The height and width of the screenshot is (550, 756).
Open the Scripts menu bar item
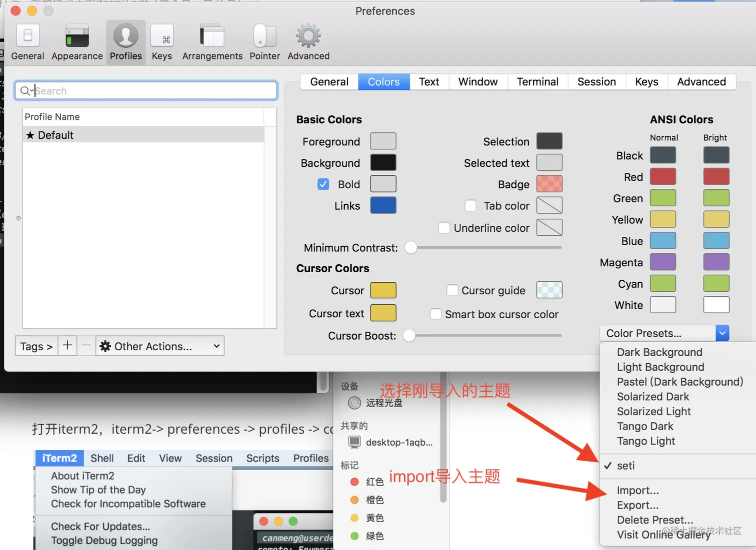[x=262, y=458]
